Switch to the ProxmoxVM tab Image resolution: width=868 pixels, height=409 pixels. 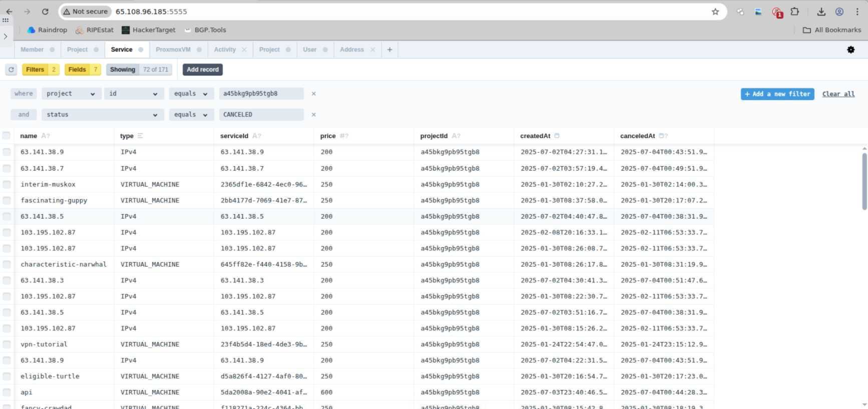pos(173,49)
